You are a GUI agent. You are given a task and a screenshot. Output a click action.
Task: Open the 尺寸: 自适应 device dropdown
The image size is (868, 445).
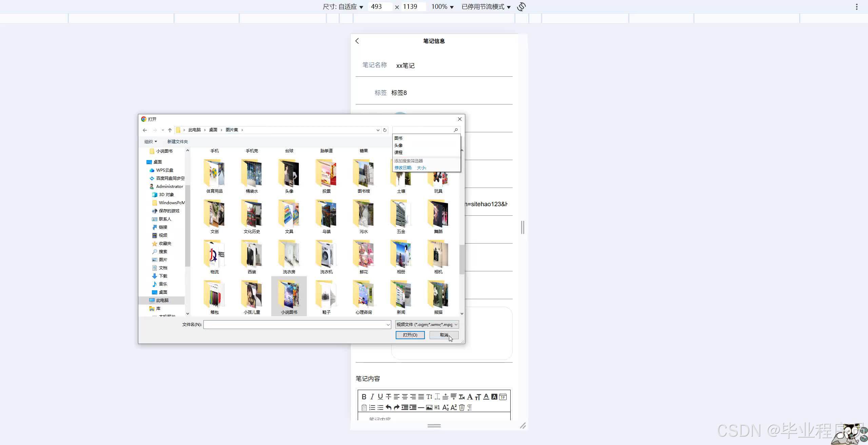343,7
